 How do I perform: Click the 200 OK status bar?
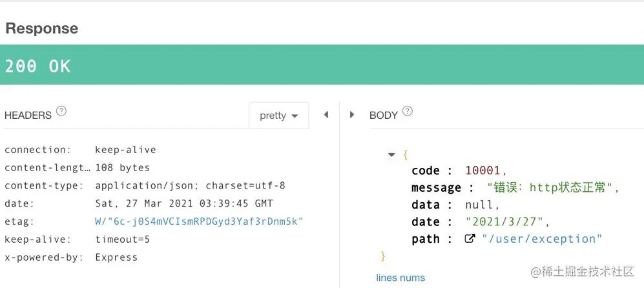pyautogui.click(x=322, y=65)
